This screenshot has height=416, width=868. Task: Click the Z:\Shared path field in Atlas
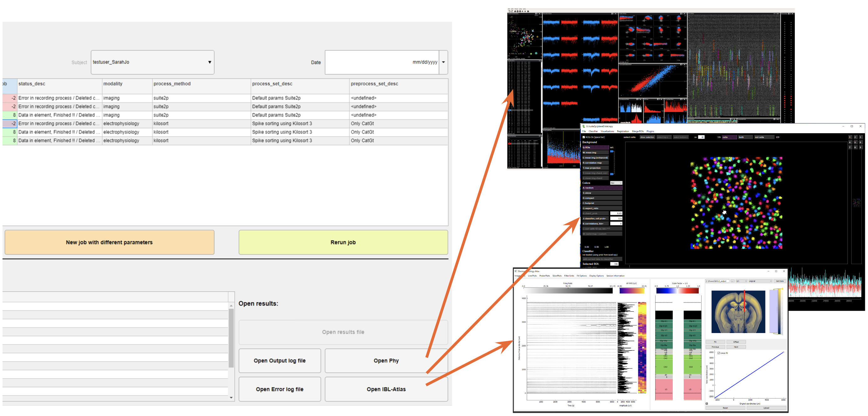(x=717, y=281)
